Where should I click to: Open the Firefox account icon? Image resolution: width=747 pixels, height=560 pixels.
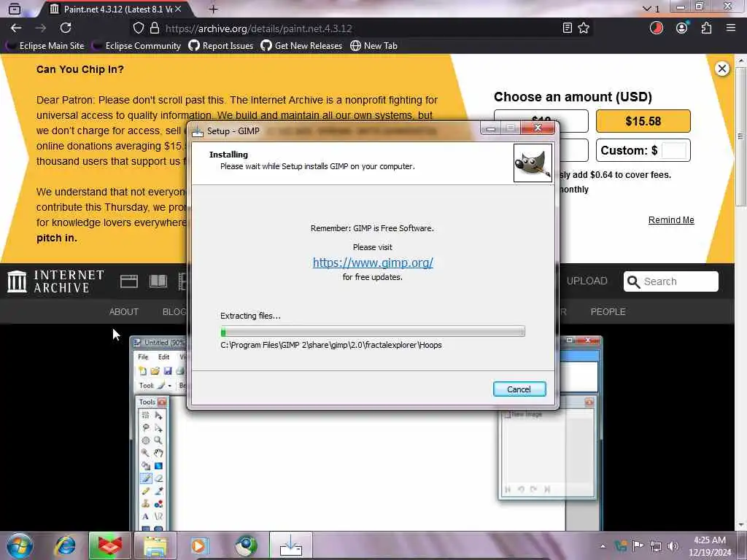[x=682, y=28]
